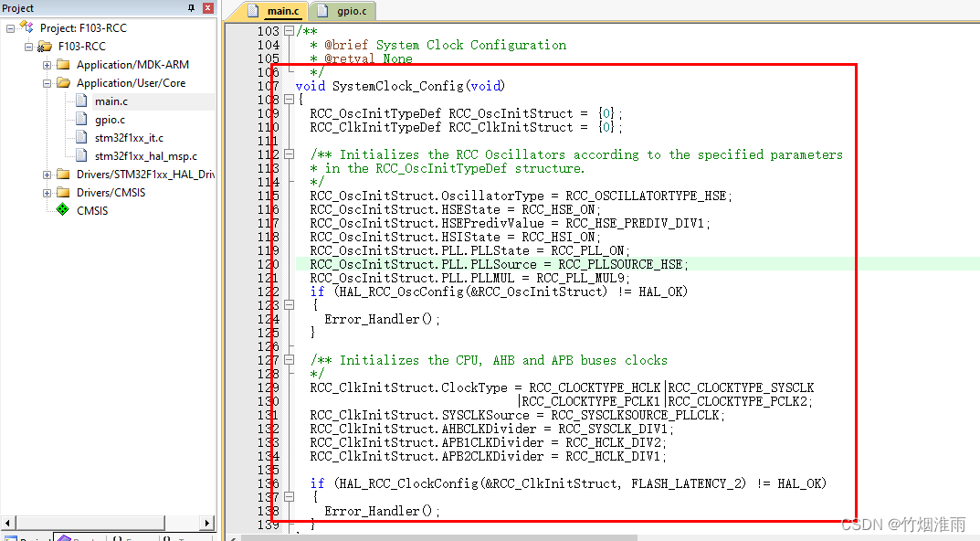Expand the Drivers/CMSIS folder

coord(46,193)
